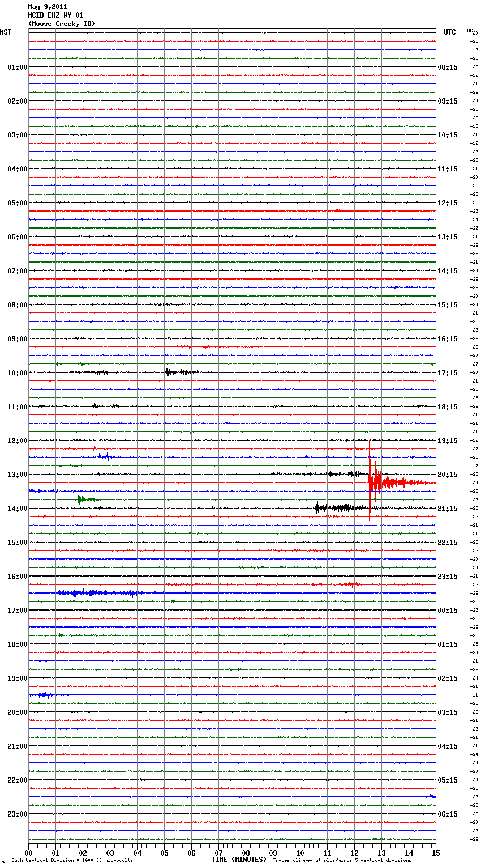Select the 16:15 UTC time label
Screen dimensions: 481x868
(448, 338)
